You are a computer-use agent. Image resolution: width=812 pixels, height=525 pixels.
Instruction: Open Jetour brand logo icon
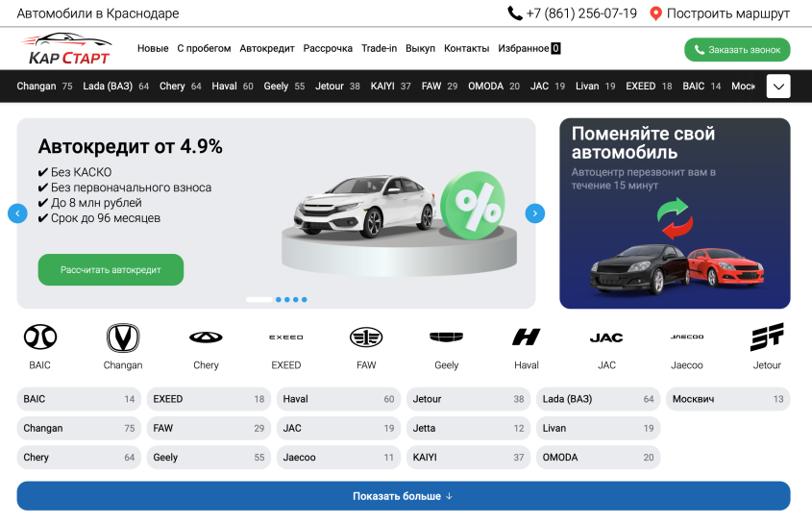coord(767,337)
